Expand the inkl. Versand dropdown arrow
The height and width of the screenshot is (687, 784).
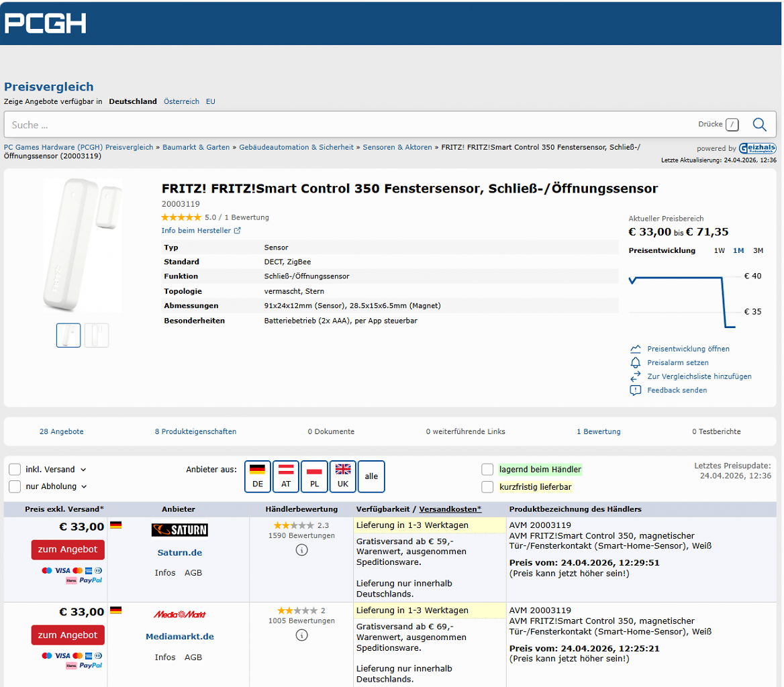(83, 470)
